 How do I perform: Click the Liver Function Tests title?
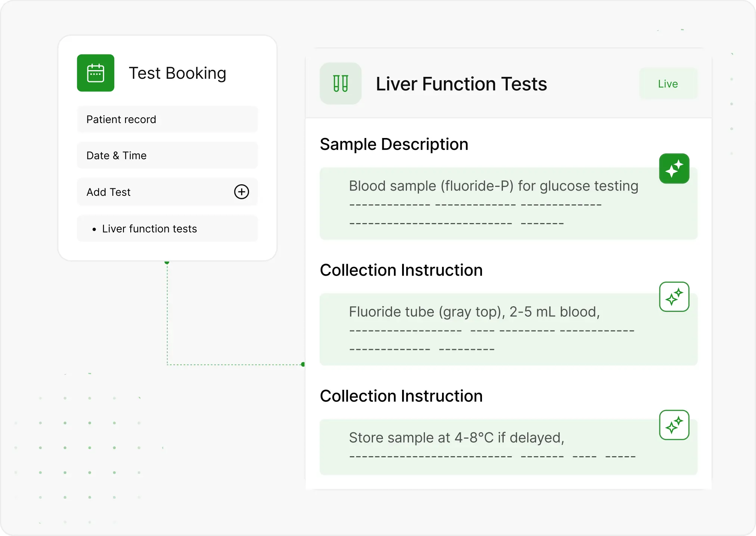461,84
